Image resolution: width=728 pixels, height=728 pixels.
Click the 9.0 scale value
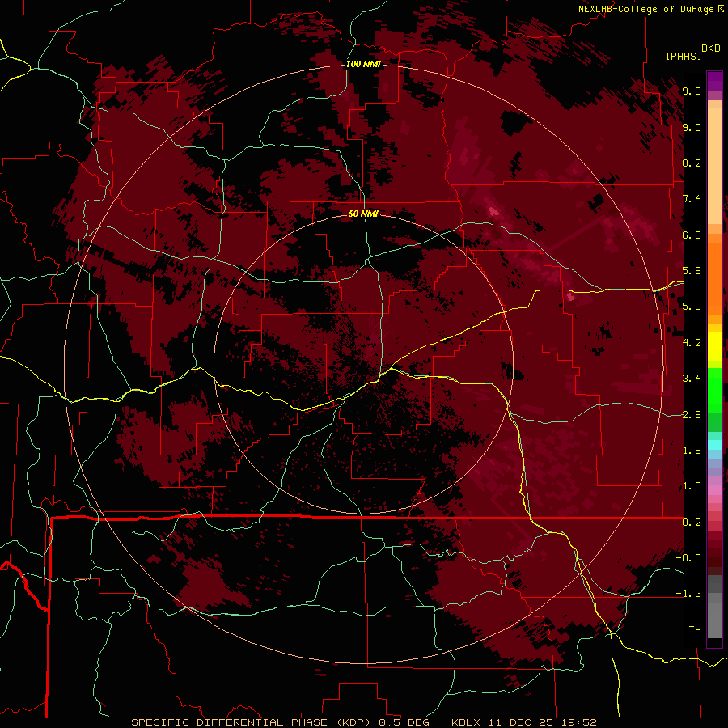click(692, 127)
